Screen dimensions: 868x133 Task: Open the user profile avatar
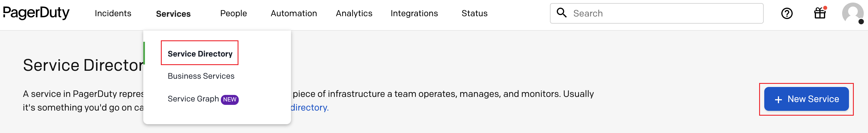click(852, 13)
